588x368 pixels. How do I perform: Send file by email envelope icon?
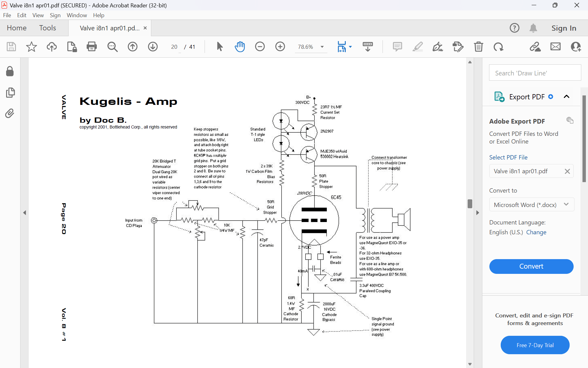556,47
